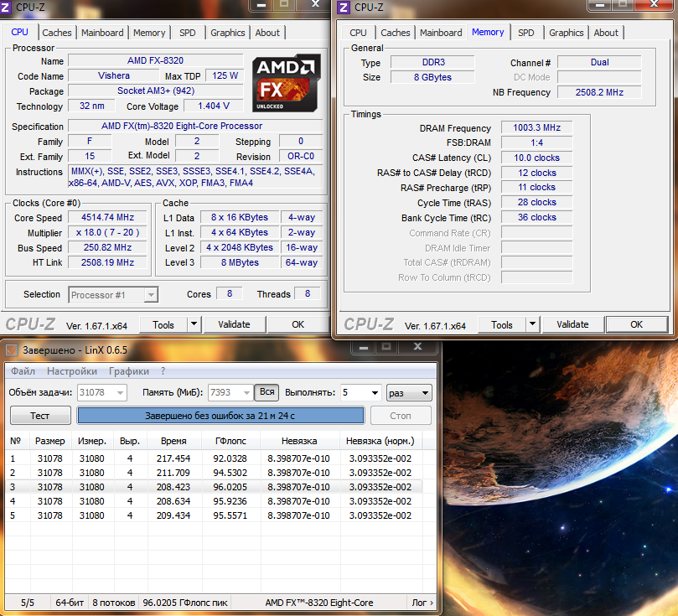678x616 pixels.
Task: Click '8 потоков' in LinX status bar
Action: point(114,603)
